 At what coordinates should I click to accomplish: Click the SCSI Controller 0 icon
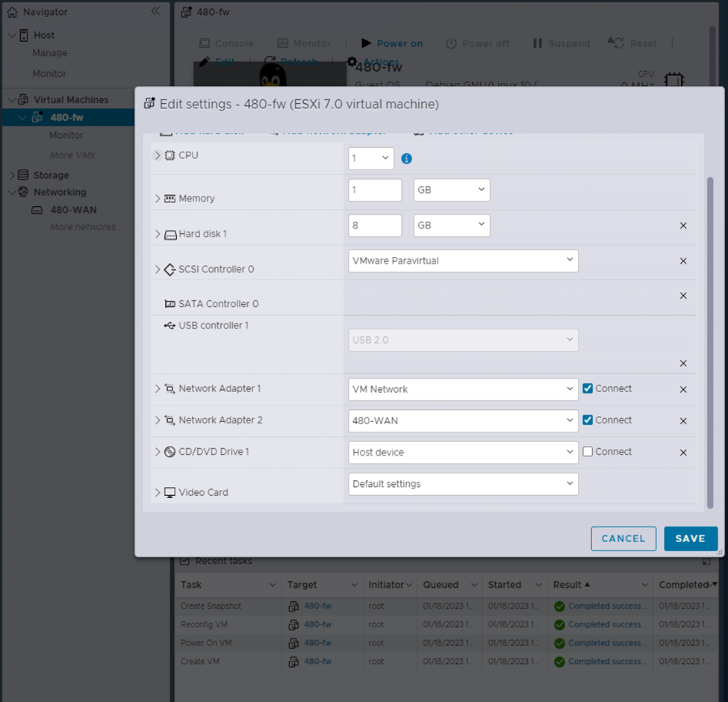[x=170, y=270]
